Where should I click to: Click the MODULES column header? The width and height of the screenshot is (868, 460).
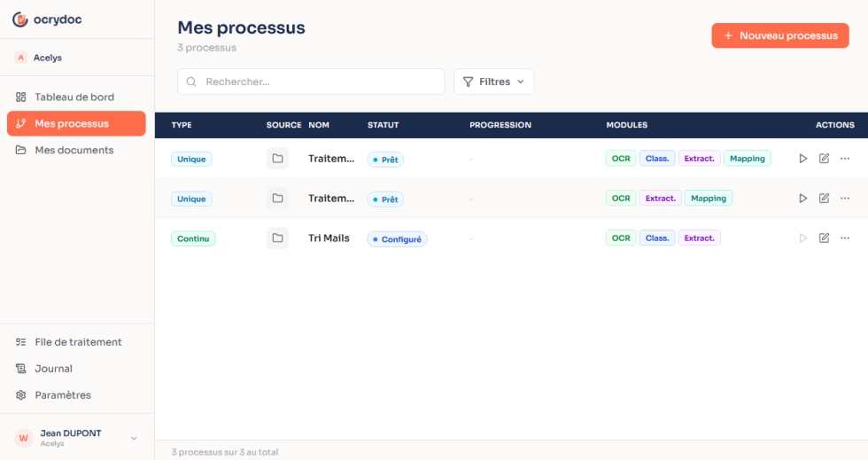click(627, 125)
